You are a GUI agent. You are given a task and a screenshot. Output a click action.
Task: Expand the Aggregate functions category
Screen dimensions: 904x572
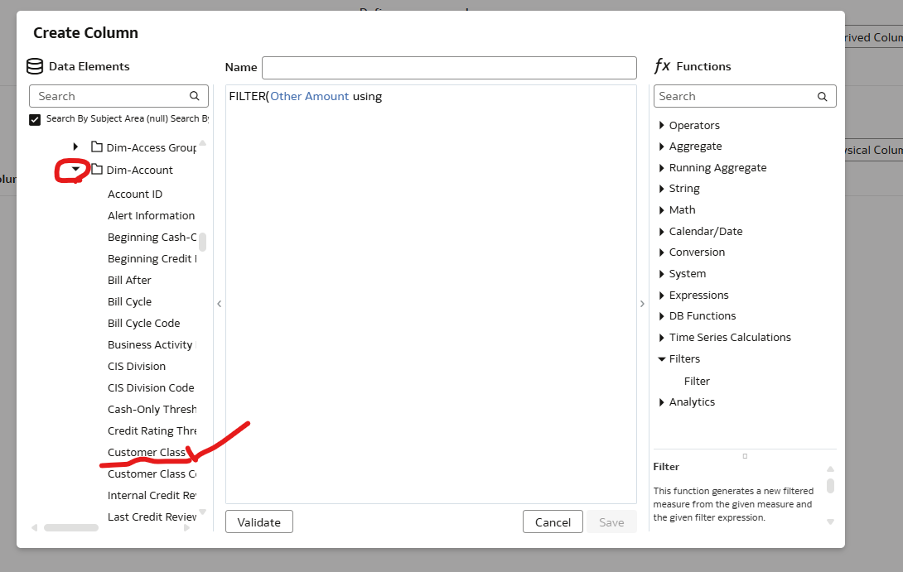click(x=661, y=147)
